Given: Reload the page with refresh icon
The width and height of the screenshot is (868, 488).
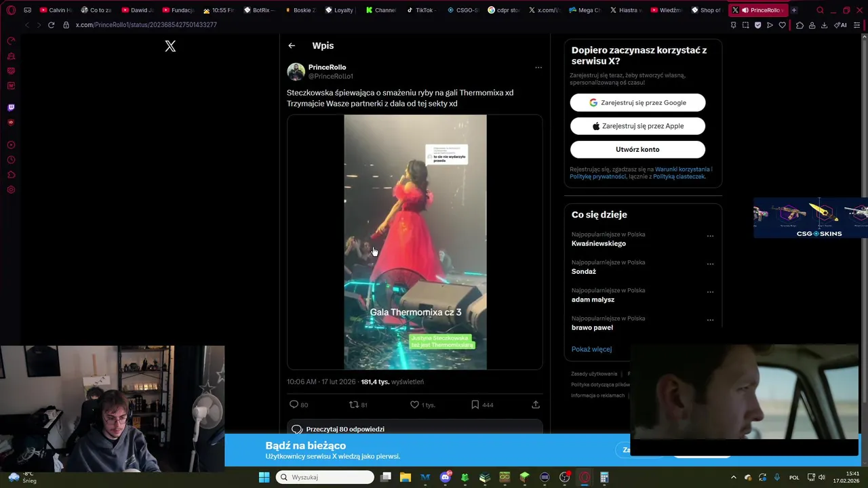Looking at the screenshot, I should (x=51, y=25).
